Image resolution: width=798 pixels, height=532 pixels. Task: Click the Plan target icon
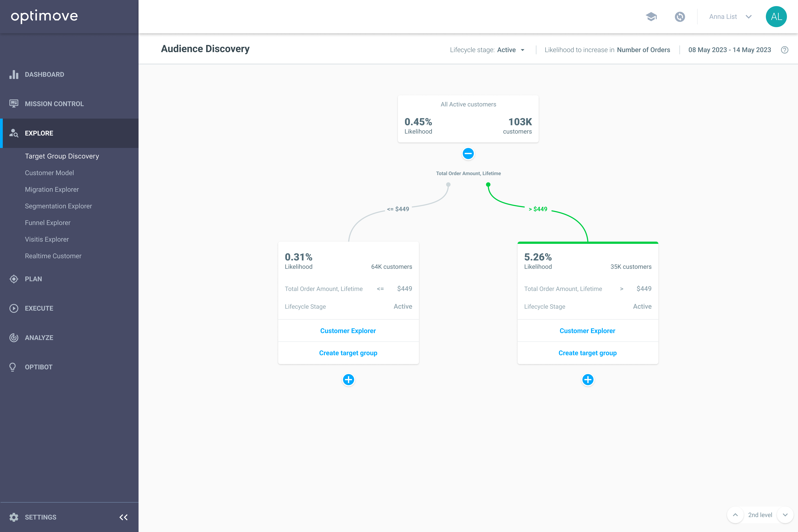14,279
